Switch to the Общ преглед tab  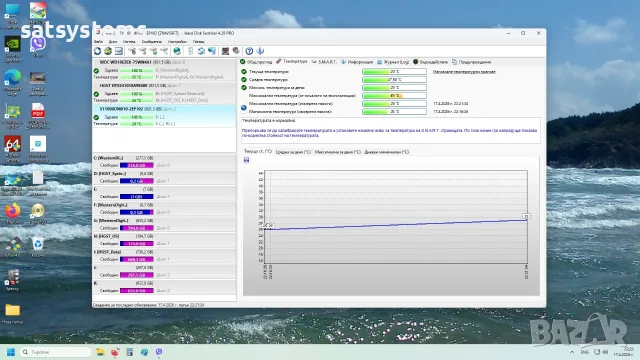coord(256,62)
